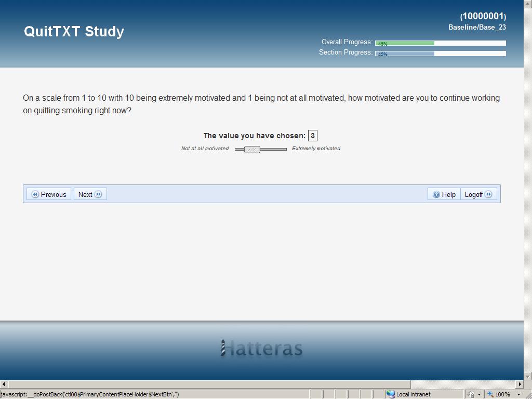532x399 pixels.
Task: Click the horizontal scrollbar thumb
Action: [x=209, y=384]
